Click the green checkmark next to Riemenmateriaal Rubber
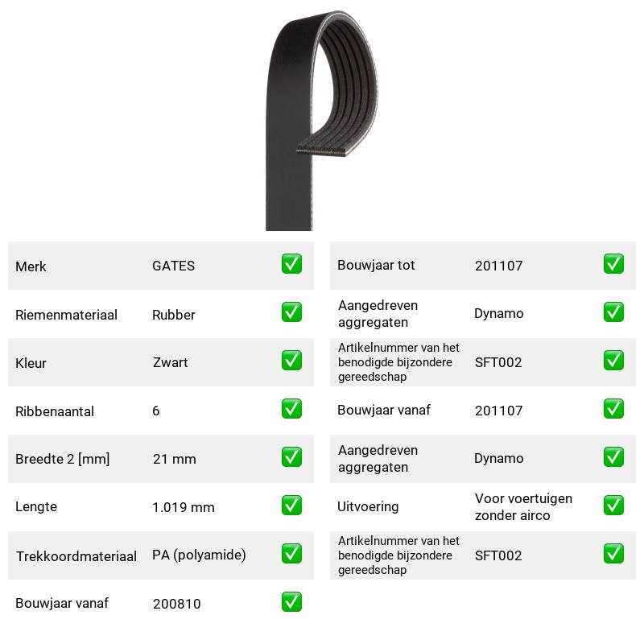This screenshot has height=644, width=644. (291, 312)
